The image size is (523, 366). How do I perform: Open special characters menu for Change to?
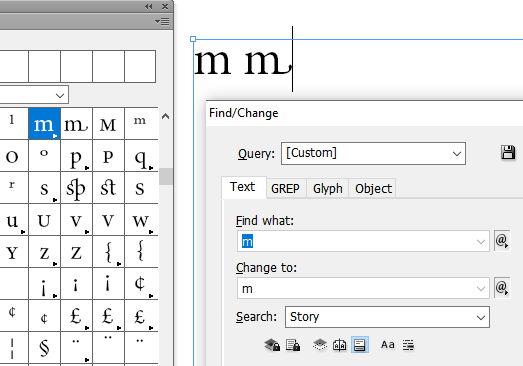pos(502,288)
